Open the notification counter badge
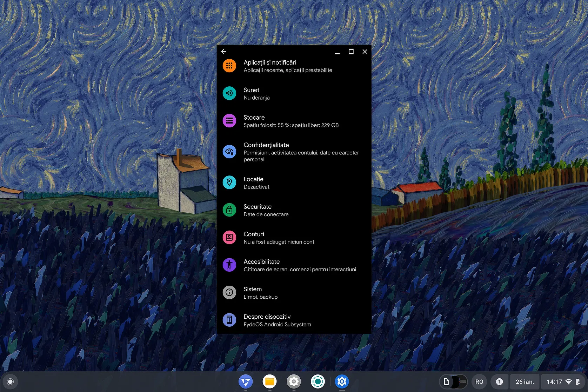The image size is (588, 392). point(499,381)
